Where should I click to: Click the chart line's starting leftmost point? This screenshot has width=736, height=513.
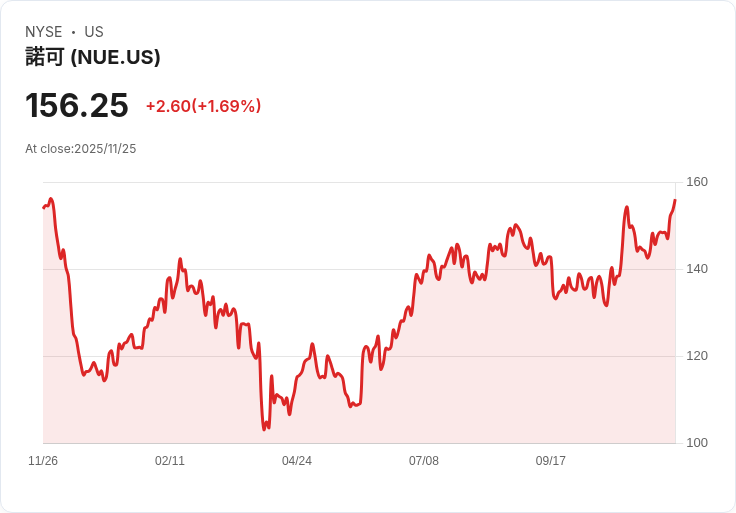point(44,207)
